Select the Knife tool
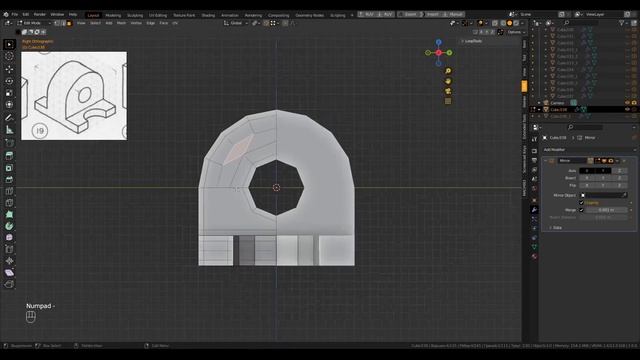 click(x=9, y=203)
